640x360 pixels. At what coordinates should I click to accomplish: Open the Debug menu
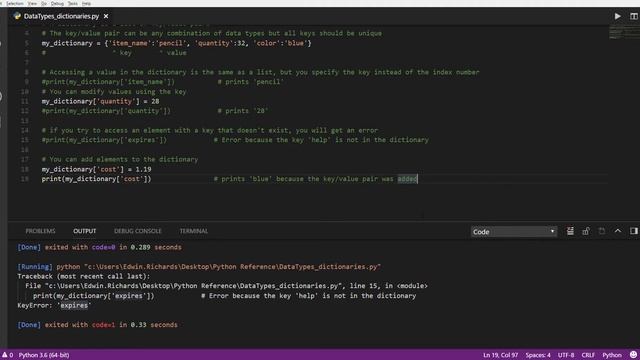(x=57, y=3)
